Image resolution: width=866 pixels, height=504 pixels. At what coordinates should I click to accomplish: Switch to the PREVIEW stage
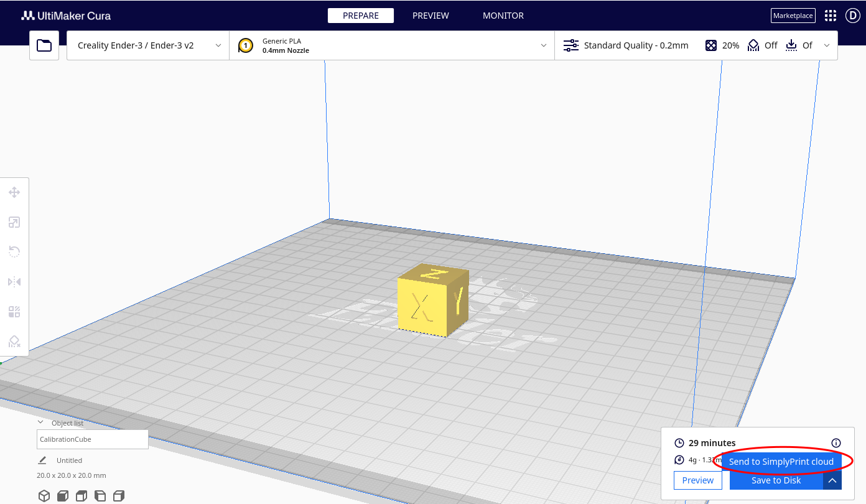431,16
